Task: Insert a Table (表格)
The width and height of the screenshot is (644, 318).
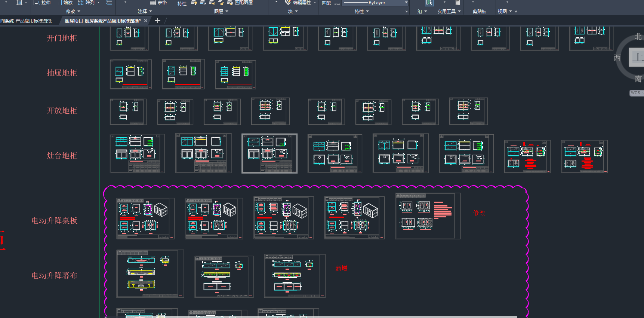Action: (x=158, y=3)
